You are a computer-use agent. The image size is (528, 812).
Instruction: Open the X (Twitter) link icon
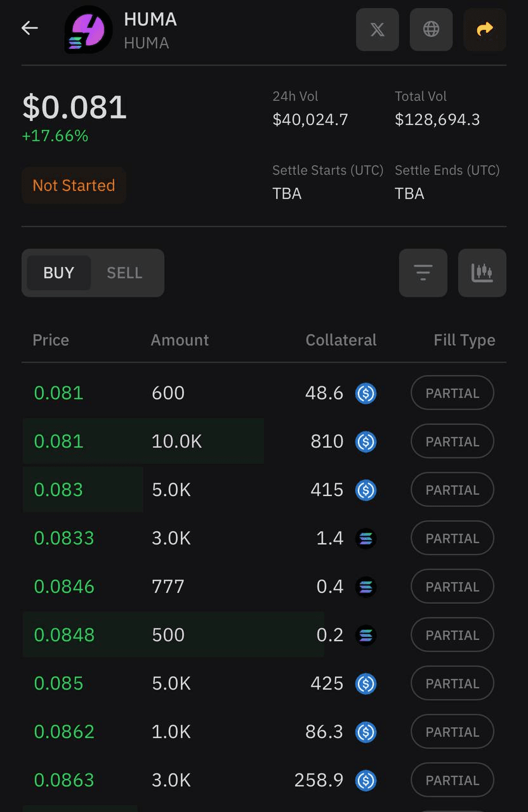point(378,29)
